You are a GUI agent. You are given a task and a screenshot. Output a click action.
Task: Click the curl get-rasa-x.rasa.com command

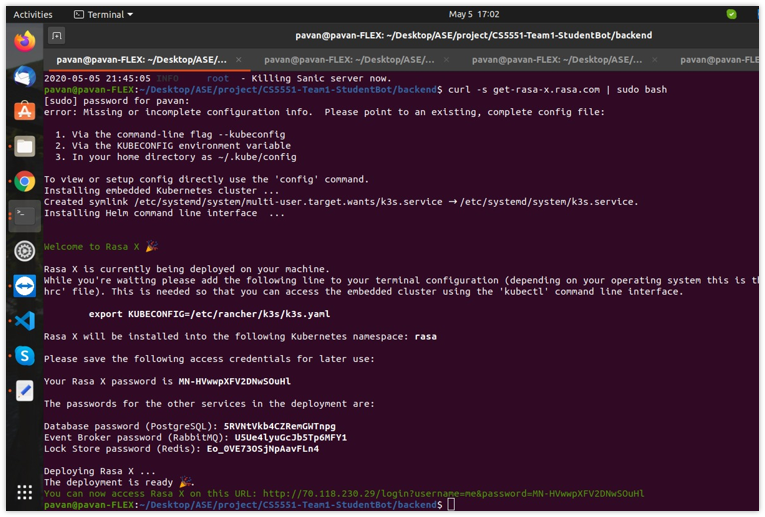click(557, 90)
